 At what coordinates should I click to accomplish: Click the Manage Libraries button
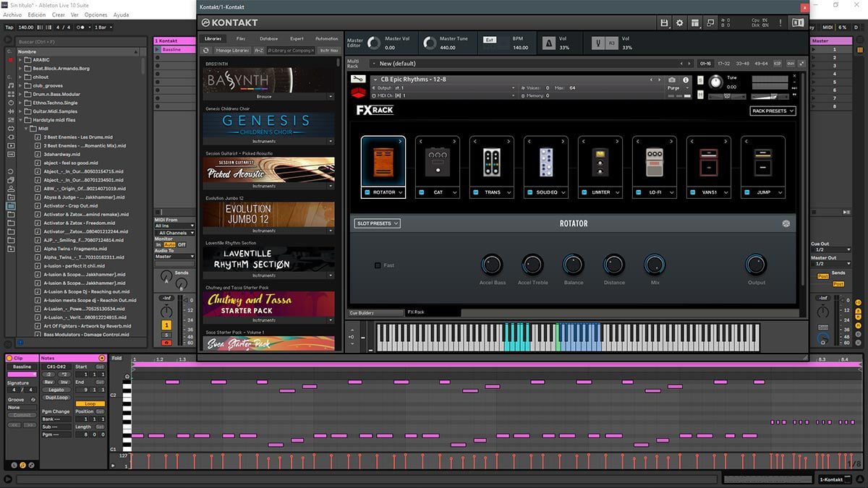coord(232,51)
